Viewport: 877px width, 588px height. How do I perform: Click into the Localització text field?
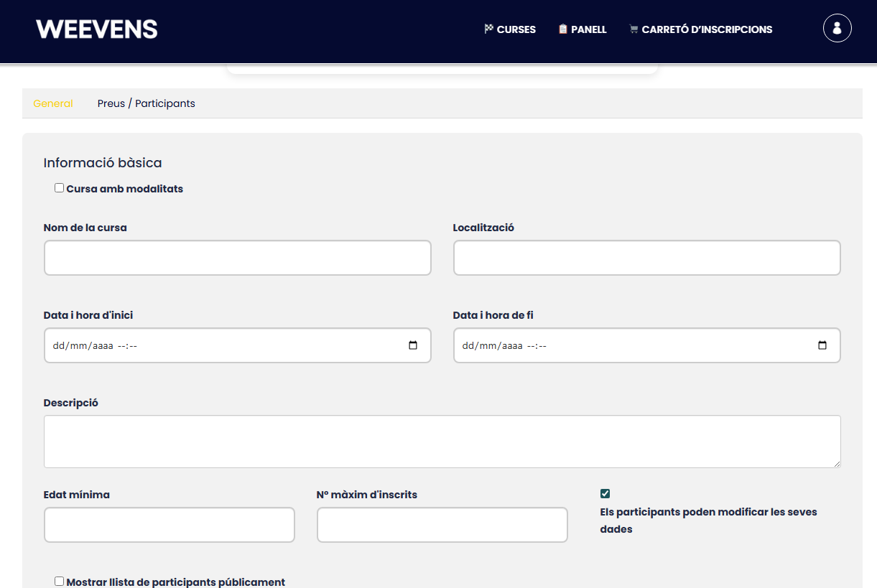click(x=646, y=258)
